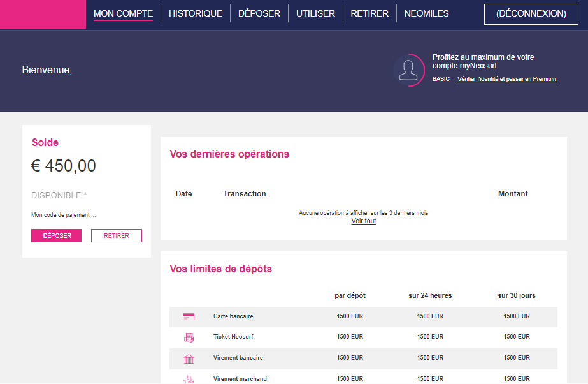Click the sur 30 jours column header
Viewport: 588px width, 384px height.
point(517,295)
